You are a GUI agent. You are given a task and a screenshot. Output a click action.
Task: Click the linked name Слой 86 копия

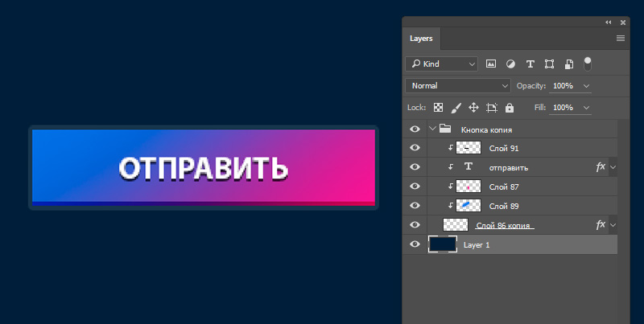pos(505,226)
